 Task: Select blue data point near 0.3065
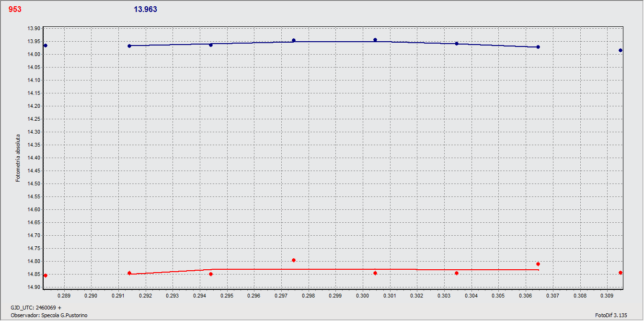538,47
